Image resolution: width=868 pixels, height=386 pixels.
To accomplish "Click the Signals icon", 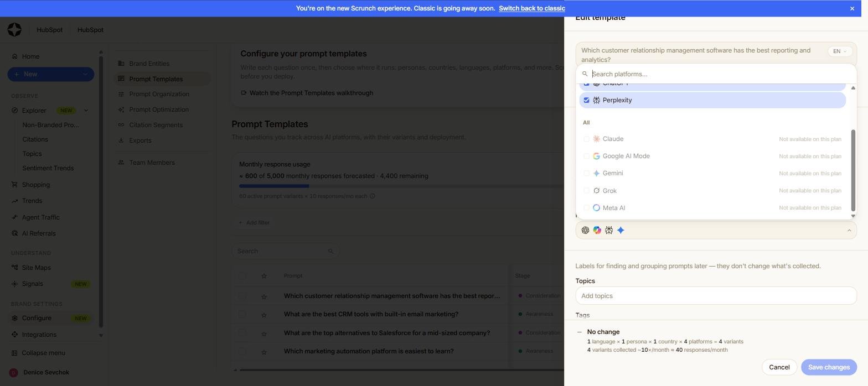I will coord(14,284).
